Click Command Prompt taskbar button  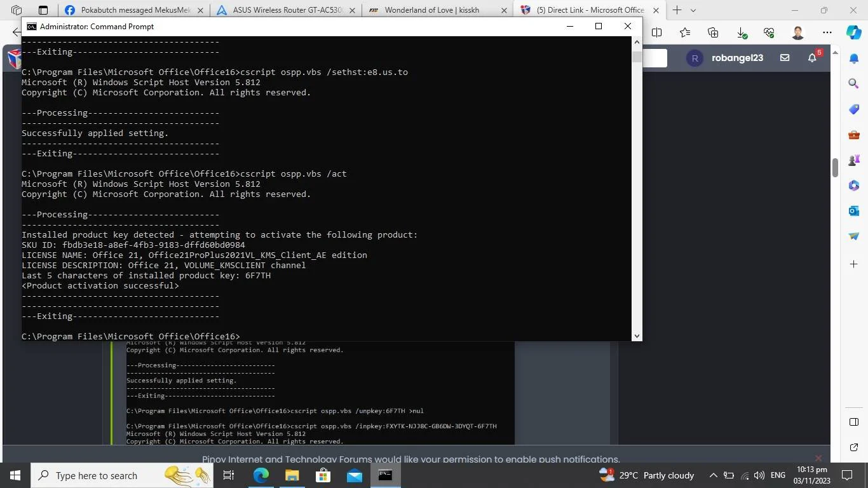pos(385,475)
